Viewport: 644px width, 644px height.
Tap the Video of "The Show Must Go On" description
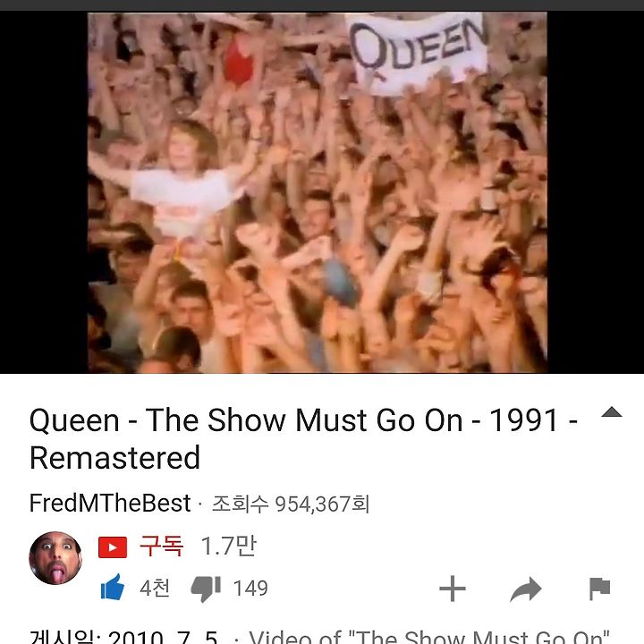(x=429, y=636)
